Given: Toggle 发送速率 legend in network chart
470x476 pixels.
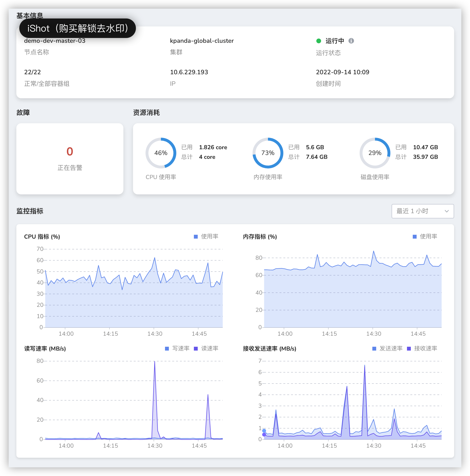Looking at the screenshot, I should [x=387, y=348].
